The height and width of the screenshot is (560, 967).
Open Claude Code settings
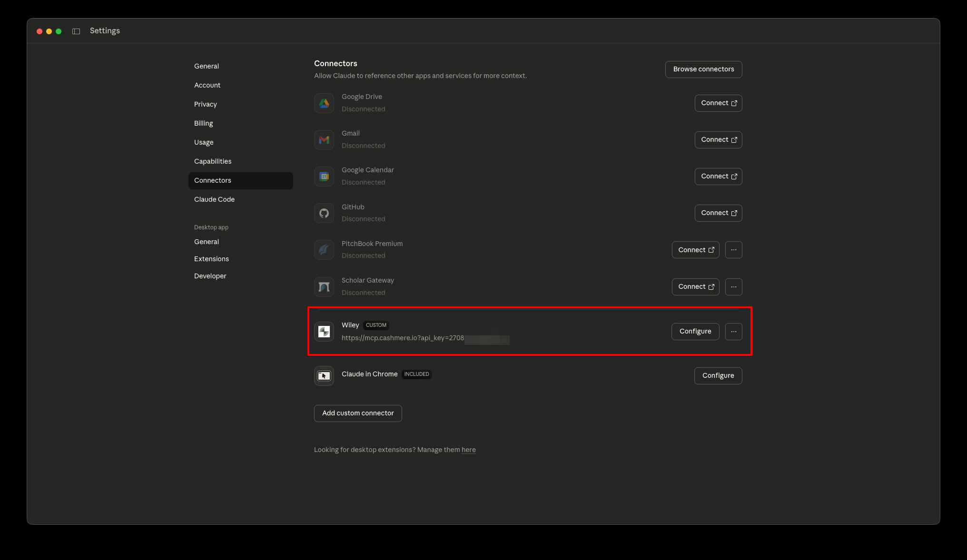(x=241, y=200)
